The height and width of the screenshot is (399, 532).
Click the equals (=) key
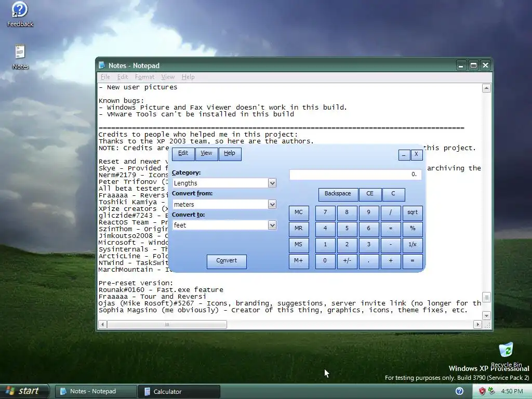tap(413, 261)
